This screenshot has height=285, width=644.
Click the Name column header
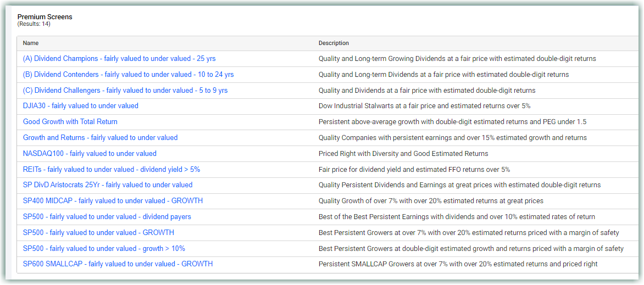click(31, 43)
